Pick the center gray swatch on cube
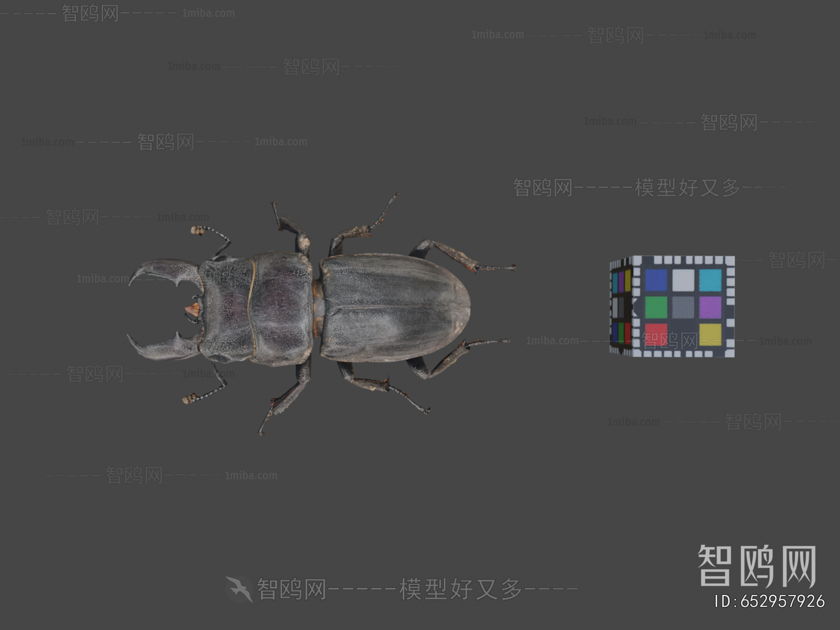The image size is (840, 630). 683,307
